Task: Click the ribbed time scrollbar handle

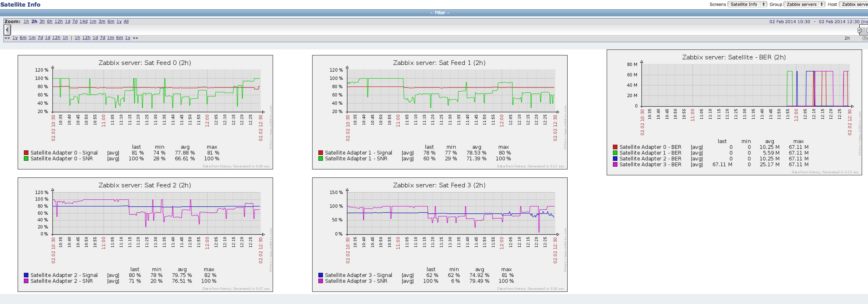Action: pos(864,30)
